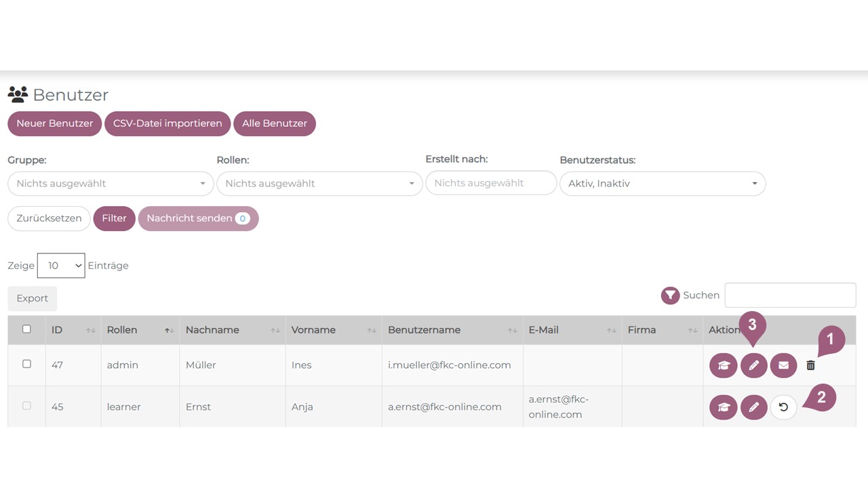Send email to Müller via envelope icon
Viewport: 868px width, 488px height.
click(783, 365)
